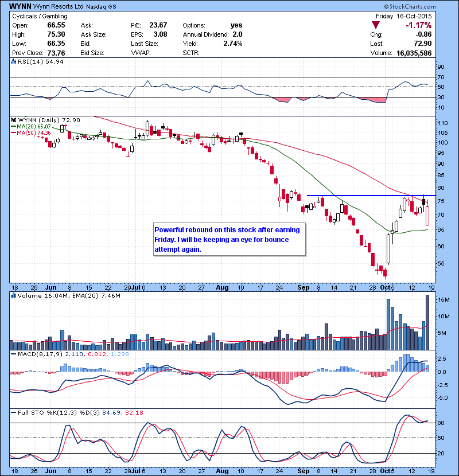Click the Annual Dividend value 2.0

click(238, 34)
